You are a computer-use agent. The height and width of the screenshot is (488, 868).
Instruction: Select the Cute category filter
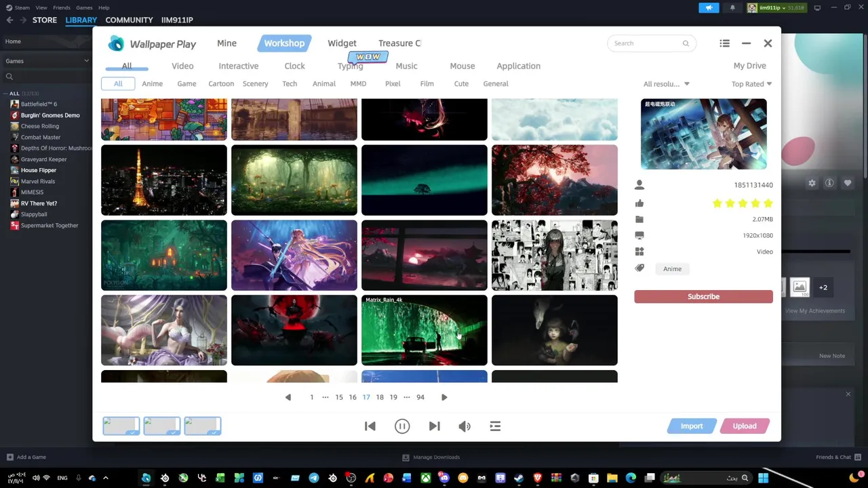461,83
